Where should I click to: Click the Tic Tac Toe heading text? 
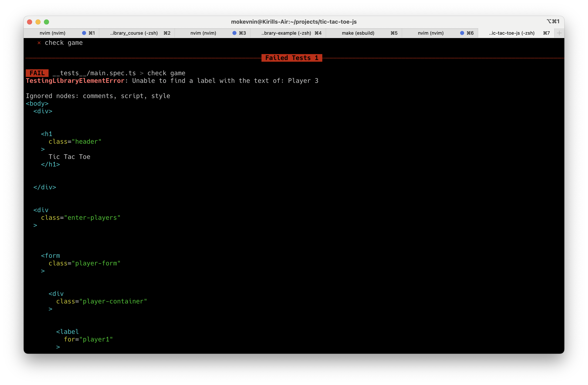click(x=69, y=157)
